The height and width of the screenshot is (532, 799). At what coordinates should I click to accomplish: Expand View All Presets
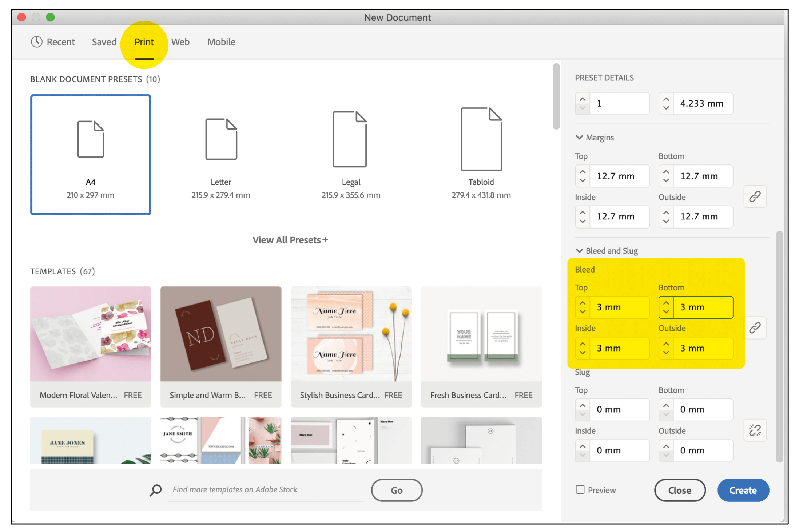(x=290, y=240)
